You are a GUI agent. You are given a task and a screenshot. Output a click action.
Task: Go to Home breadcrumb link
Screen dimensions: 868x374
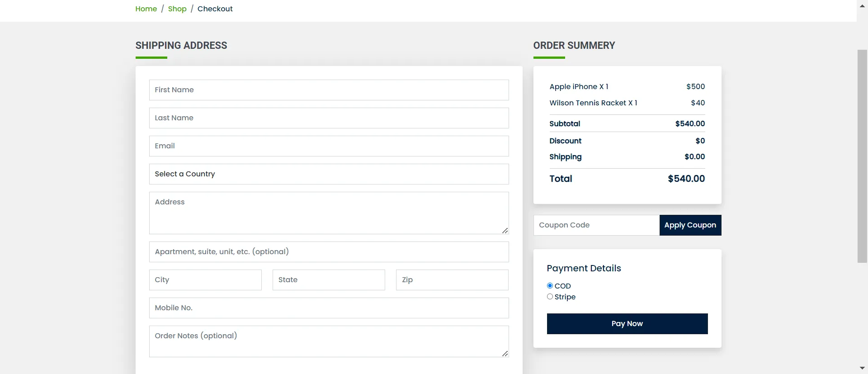click(146, 9)
